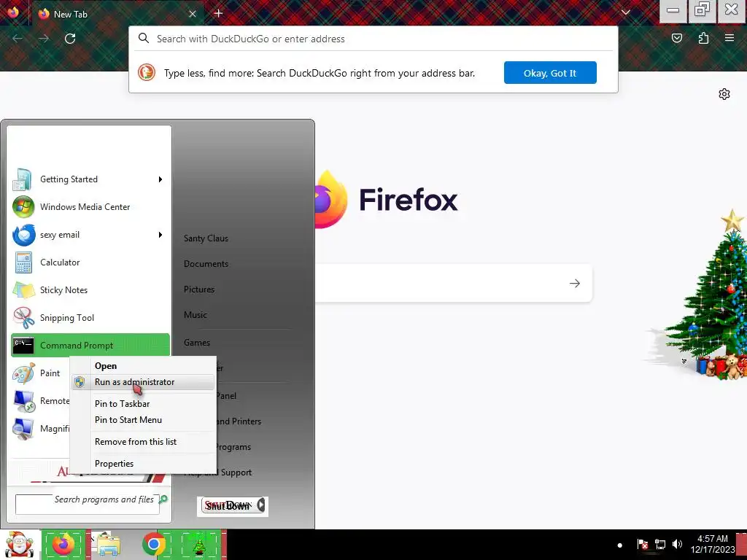The width and height of the screenshot is (747, 560).
Task: Reload the current Firefox page
Action: [x=70, y=39]
